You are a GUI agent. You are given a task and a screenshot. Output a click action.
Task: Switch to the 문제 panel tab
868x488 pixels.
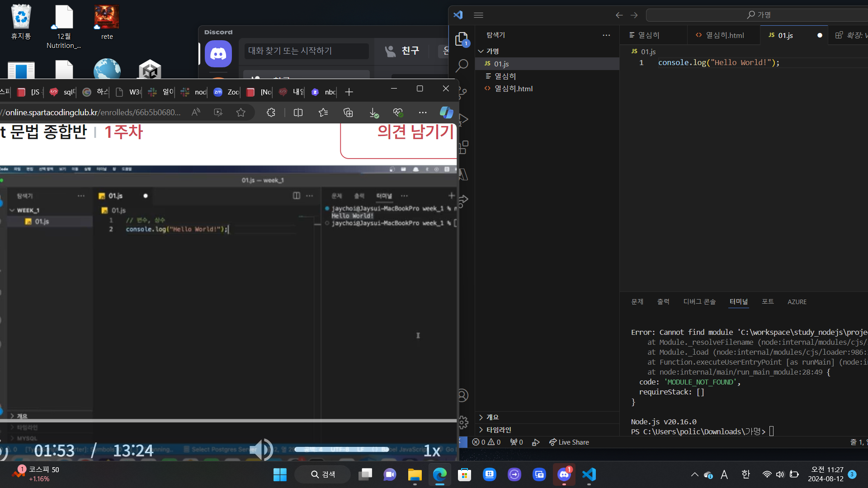637,302
